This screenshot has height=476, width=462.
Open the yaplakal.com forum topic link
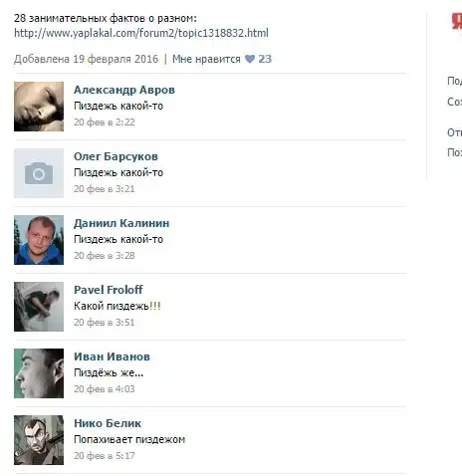[x=141, y=33]
